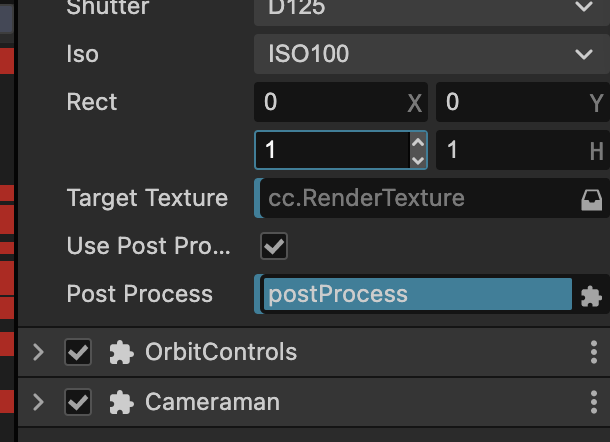Click the puzzle icon beside Cameraman
This screenshot has height=442, width=610.
coord(121,403)
